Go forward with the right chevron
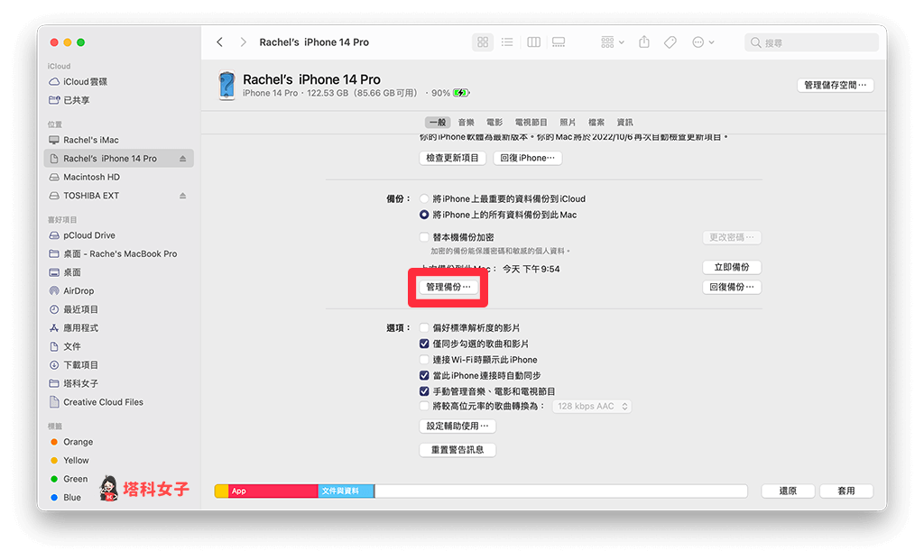 [243, 42]
